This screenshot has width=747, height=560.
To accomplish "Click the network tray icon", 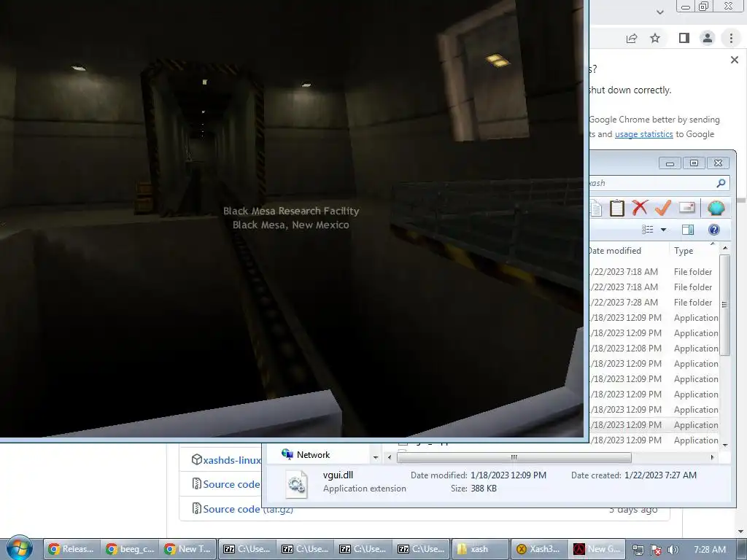I will tap(638, 550).
